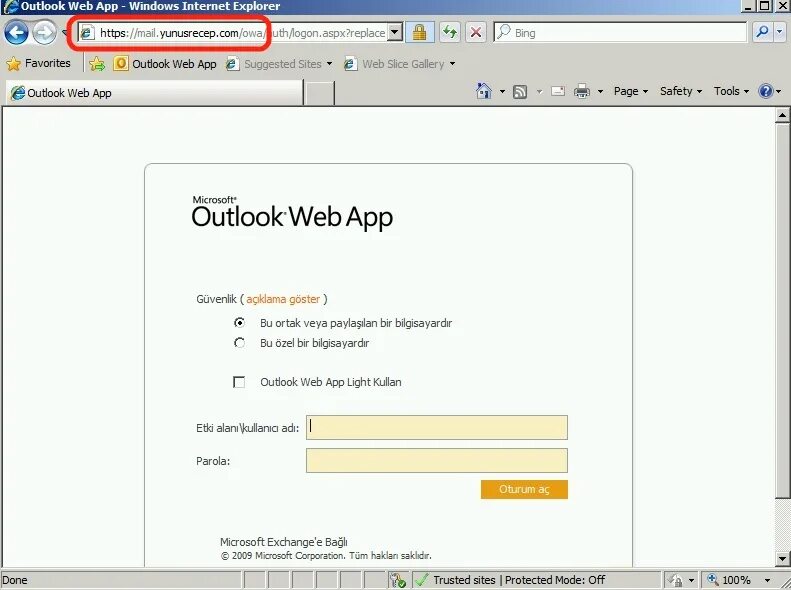
Task: Click the status bar zoom magnifier icon
Action: [x=712, y=579]
